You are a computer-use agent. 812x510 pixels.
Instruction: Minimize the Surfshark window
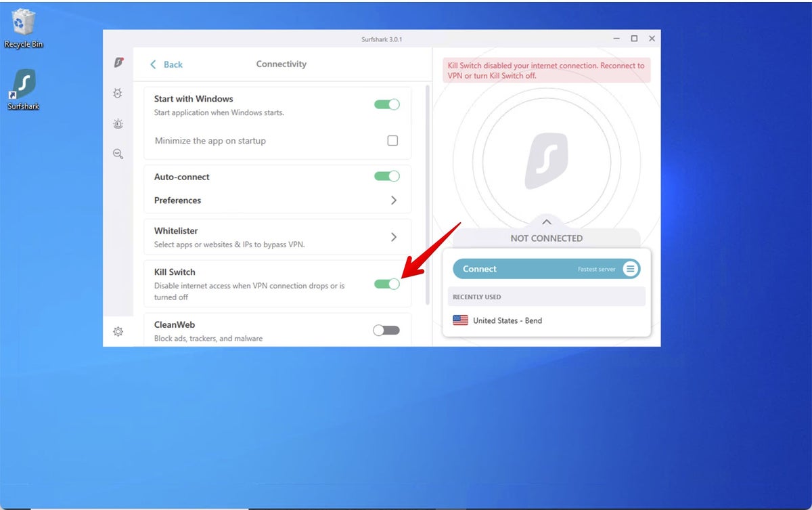(x=616, y=39)
